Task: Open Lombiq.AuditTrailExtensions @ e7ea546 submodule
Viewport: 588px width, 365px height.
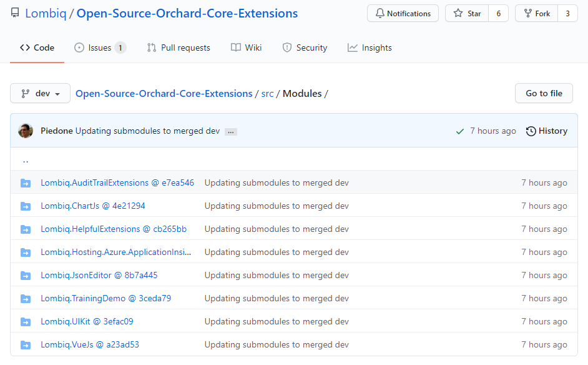Action: click(117, 183)
